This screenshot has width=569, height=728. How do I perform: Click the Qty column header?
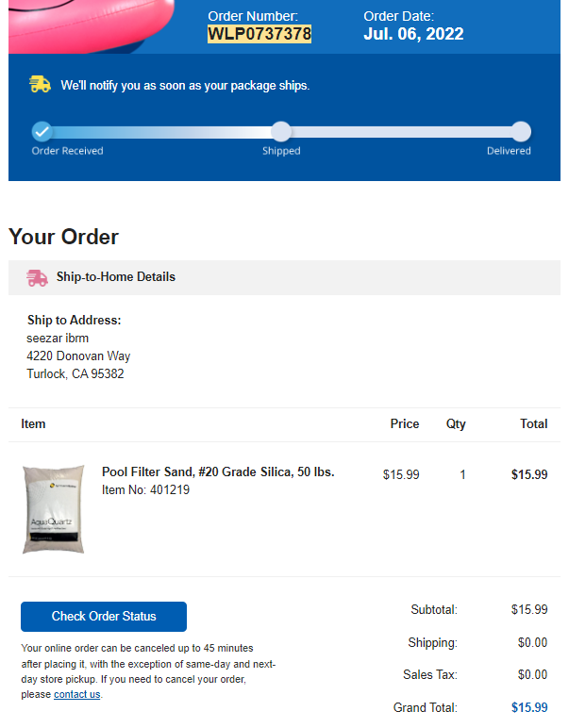456,424
